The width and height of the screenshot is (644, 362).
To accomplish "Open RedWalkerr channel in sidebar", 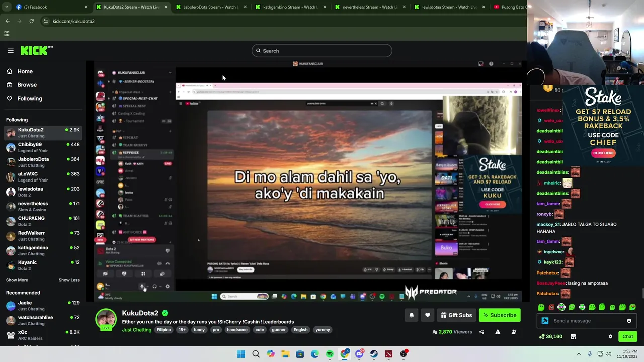I will (x=43, y=236).
